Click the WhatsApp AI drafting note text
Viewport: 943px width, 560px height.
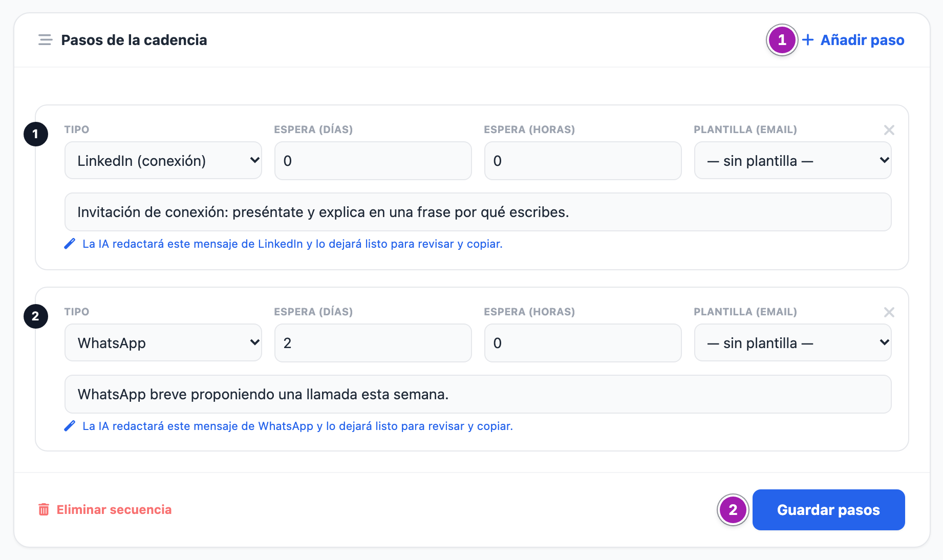pyautogui.click(x=297, y=426)
